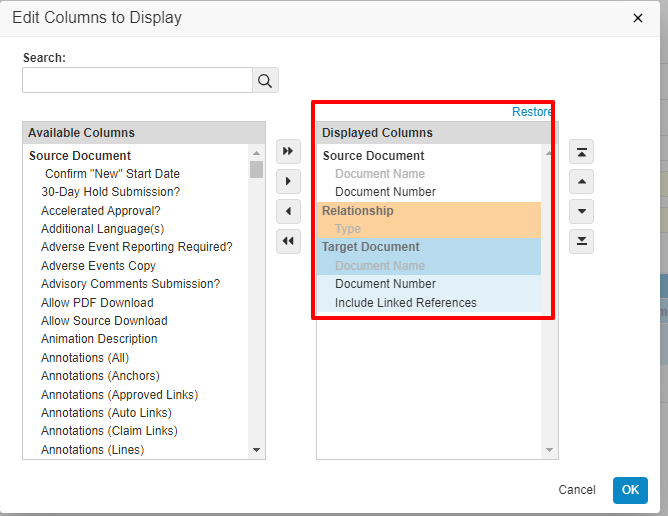The height and width of the screenshot is (516, 668).
Task: Select Accelerated Approval? in Available Columns
Action: point(100,211)
